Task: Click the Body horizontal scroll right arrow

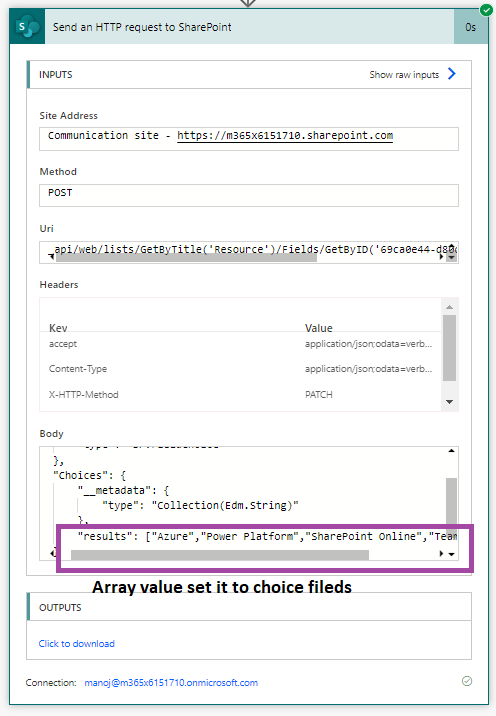Action: (441, 553)
